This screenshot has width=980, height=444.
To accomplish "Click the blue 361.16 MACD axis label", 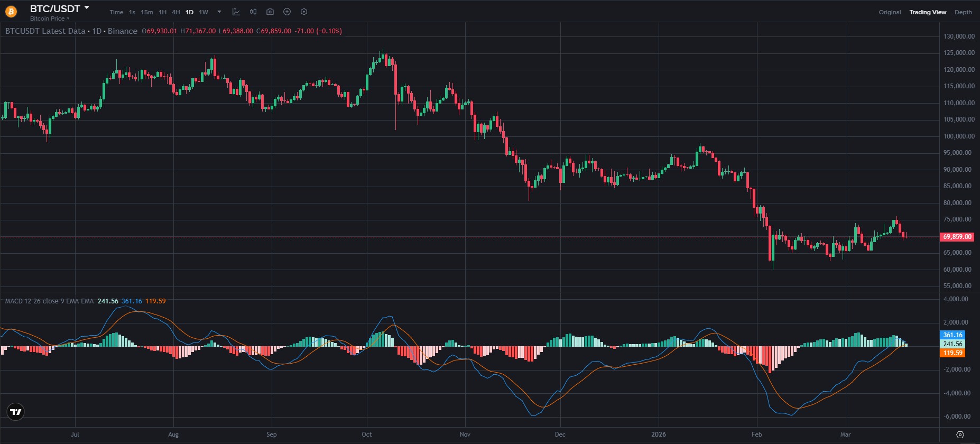I will coord(953,335).
